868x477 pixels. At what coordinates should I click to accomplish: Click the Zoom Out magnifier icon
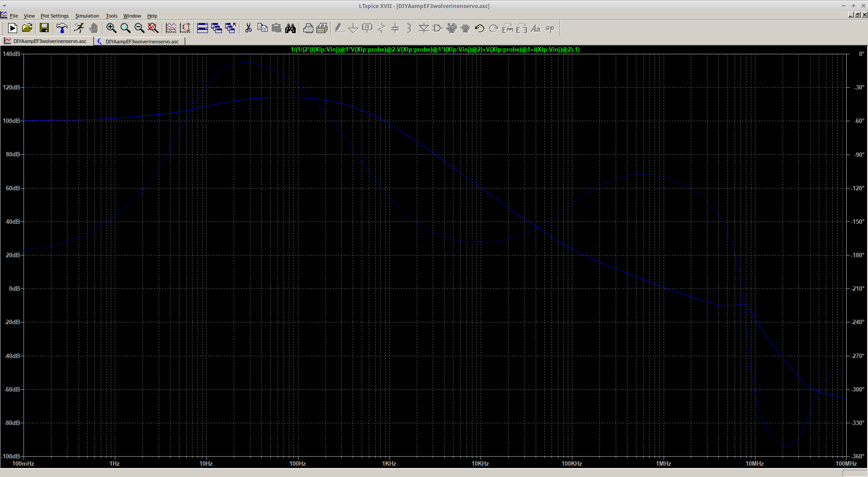click(x=139, y=28)
